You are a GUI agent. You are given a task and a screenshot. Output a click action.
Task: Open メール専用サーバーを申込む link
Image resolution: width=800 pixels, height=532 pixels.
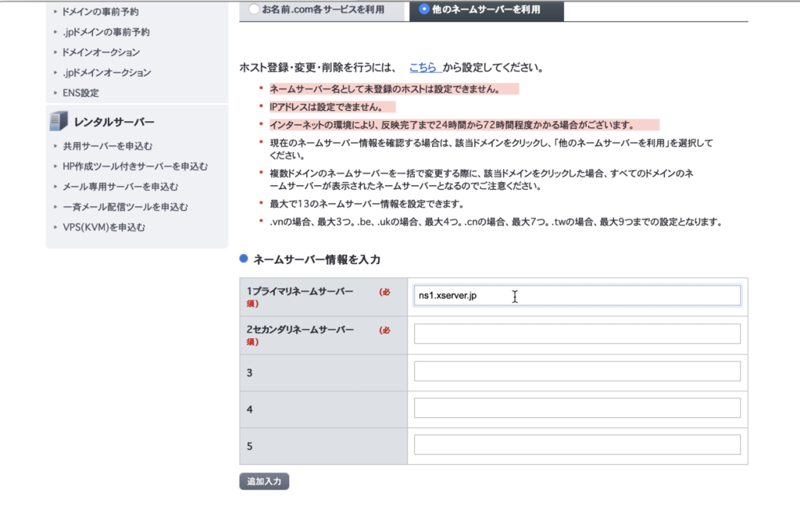(120, 187)
